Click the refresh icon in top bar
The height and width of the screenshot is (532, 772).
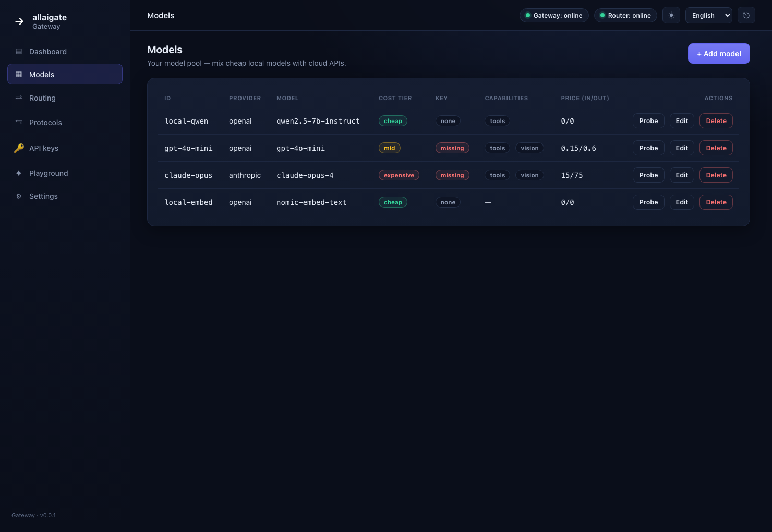click(746, 15)
